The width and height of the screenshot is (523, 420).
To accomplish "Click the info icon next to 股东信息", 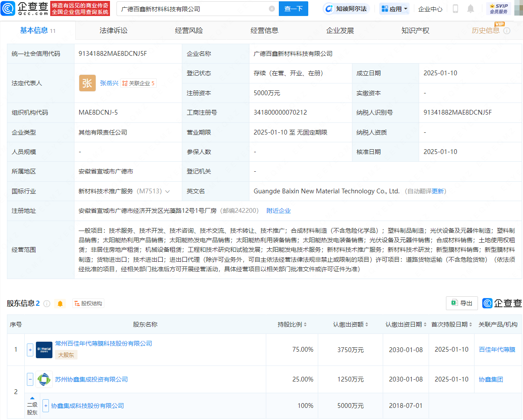I will pyautogui.click(x=46, y=303).
